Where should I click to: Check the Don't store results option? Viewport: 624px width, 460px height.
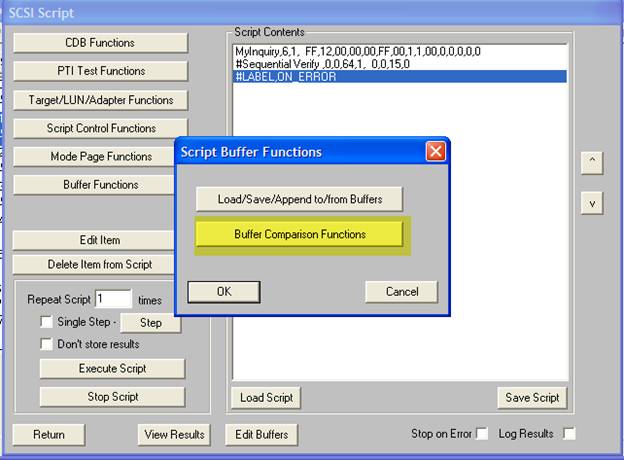[x=46, y=344]
